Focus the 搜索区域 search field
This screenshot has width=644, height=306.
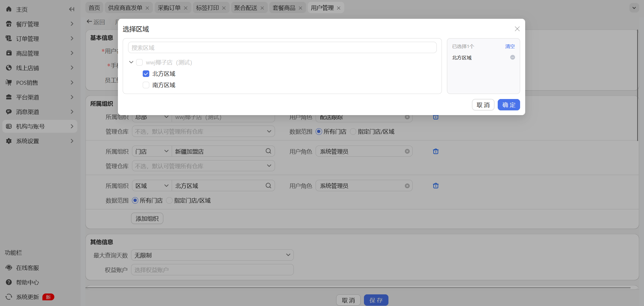click(282, 48)
